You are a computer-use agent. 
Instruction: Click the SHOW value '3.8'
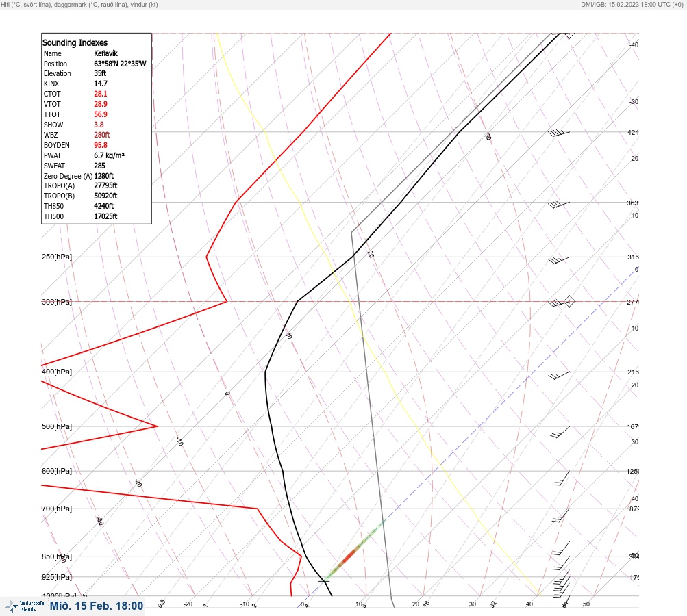(99, 125)
